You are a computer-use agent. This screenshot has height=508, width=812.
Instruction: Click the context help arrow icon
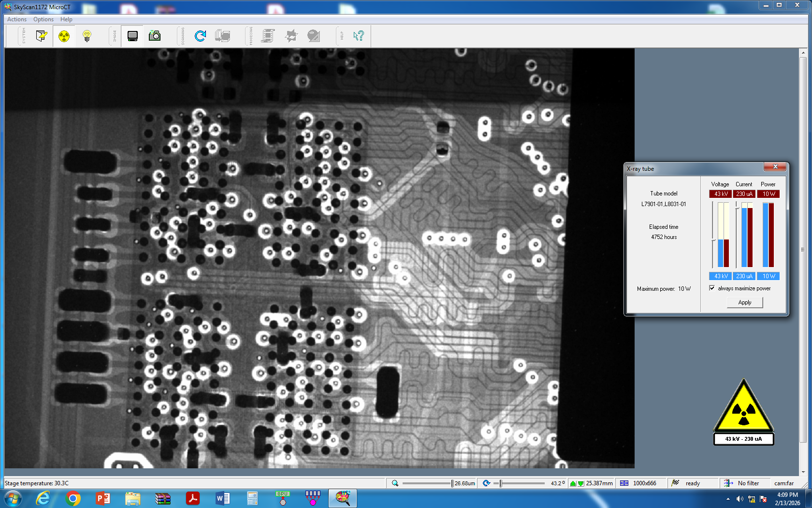click(x=358, y=36)
